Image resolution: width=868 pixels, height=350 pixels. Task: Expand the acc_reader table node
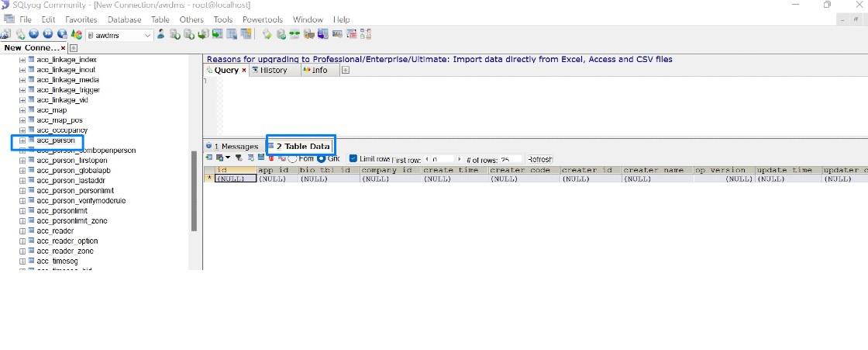pyautogui.click(x=22, y=230)
